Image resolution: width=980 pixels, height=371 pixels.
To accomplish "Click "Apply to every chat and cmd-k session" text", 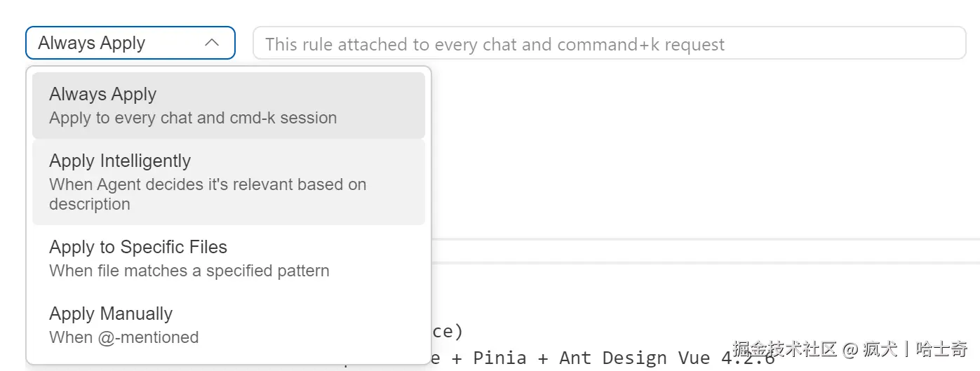I will (x=193, y=118).
